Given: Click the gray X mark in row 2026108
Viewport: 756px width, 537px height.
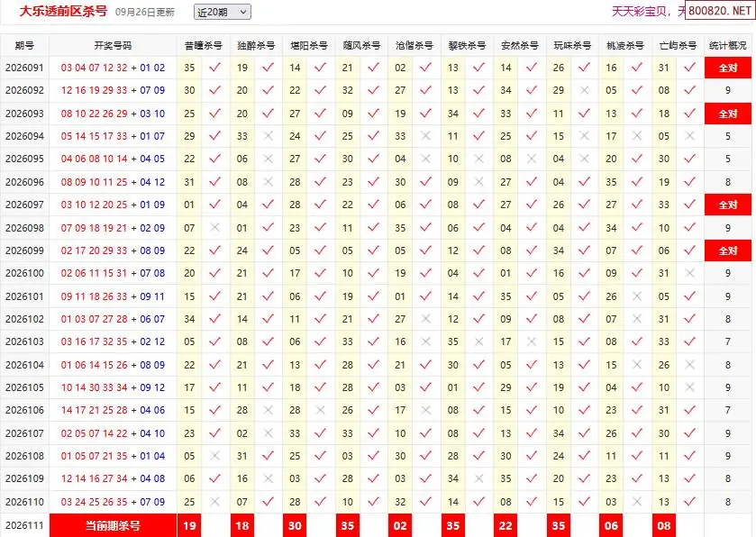Looking at the screenshot, I should [215, 456].
